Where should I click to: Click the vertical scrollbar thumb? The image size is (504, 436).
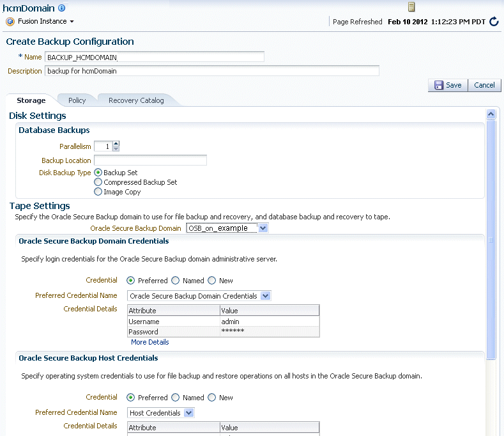pos(491,239)
